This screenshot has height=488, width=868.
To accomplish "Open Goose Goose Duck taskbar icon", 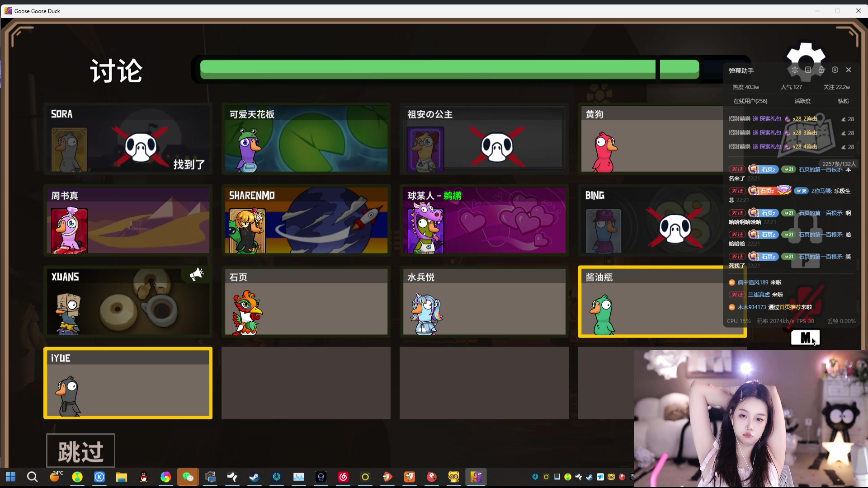I will coord(476,477).
